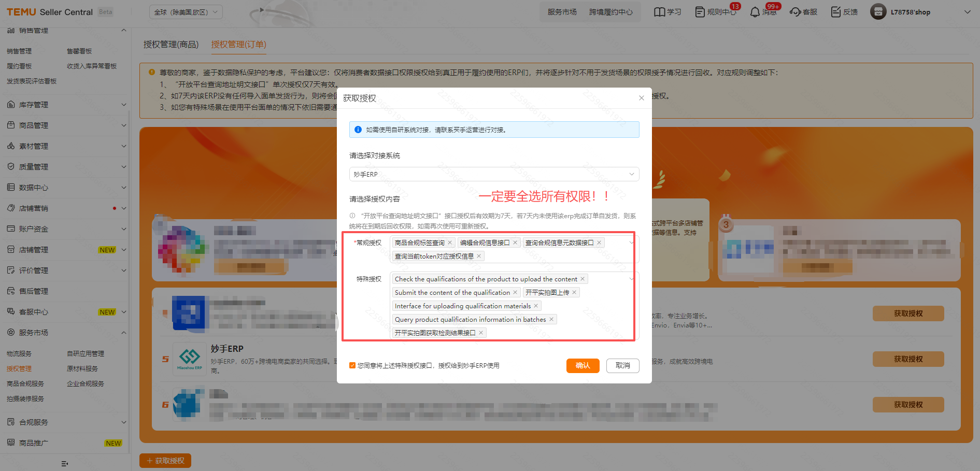Close the 获取授权 dialog with X
This screenshot has height=471, width=980.
coord(642,98)
